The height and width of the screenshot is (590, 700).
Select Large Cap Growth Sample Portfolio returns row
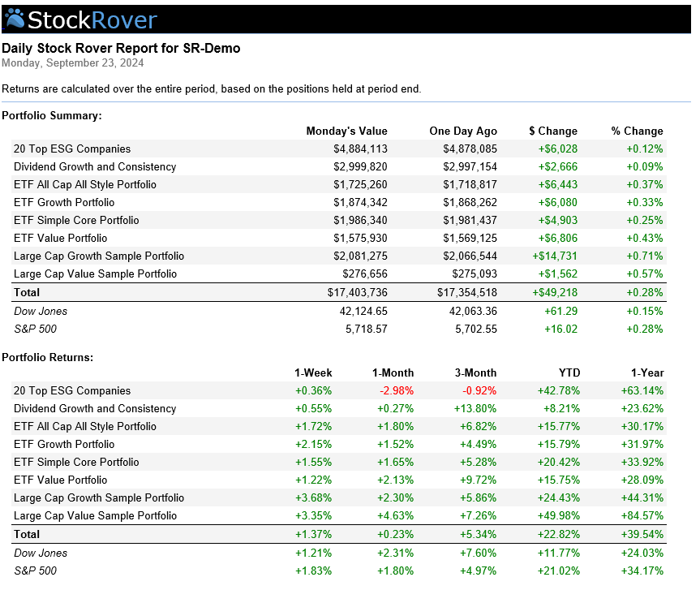pos(339,497)
